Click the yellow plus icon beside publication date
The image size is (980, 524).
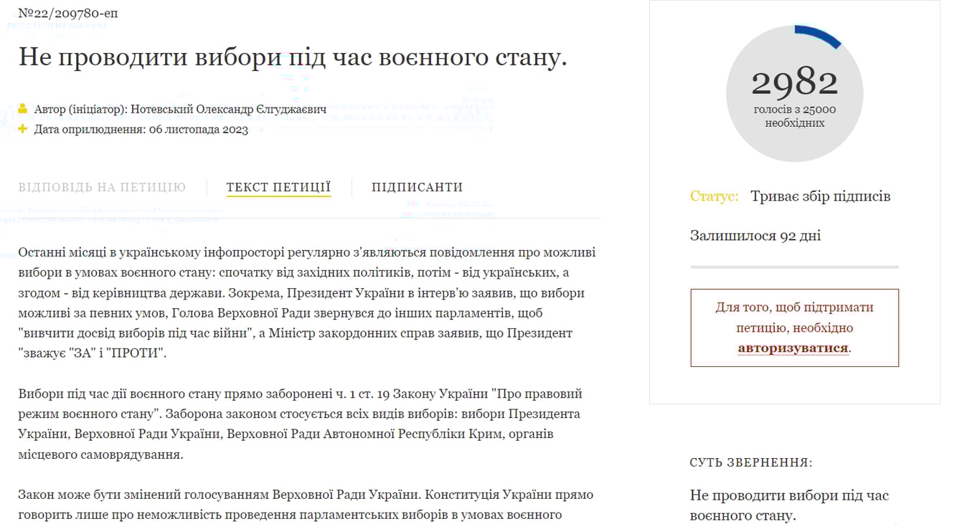click(x=23, y=129)
